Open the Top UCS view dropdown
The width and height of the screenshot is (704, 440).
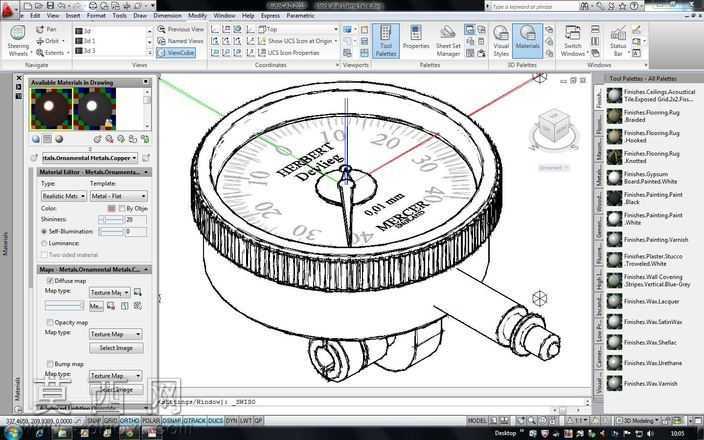coord(298,29)
